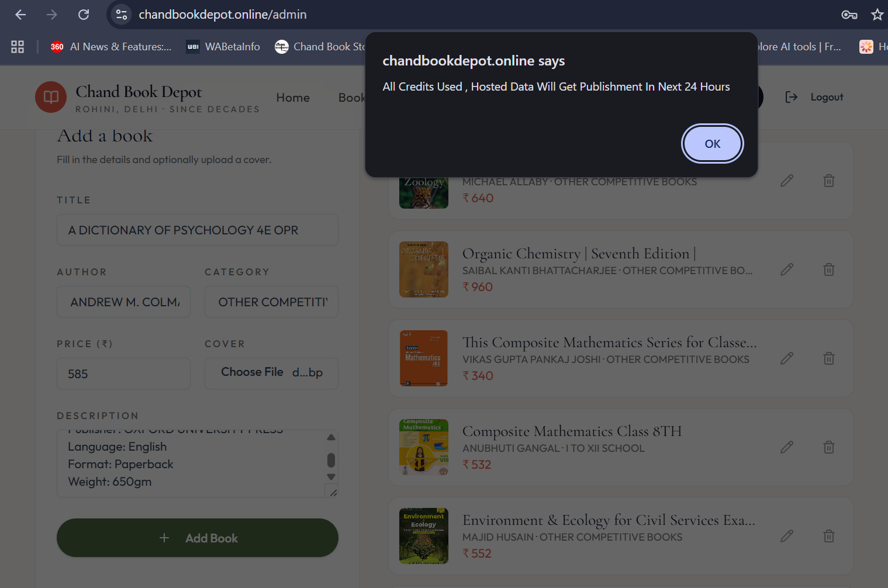888x588 pixels.
Task: Click the Organic Chemistry cover thumbnail
Action: pos(424,269)
